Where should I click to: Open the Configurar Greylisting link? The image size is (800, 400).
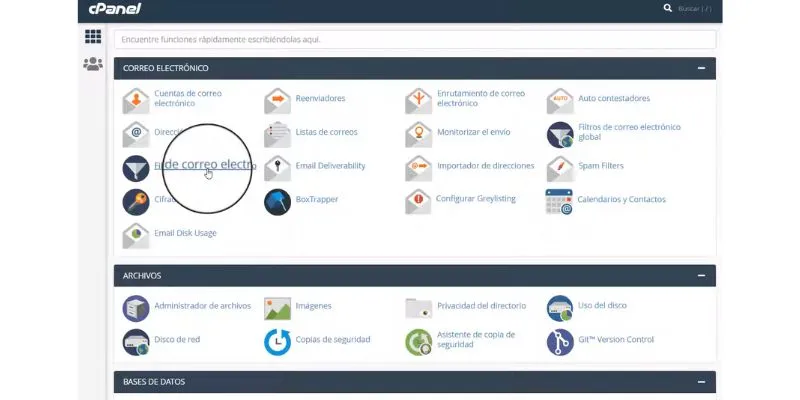[476, 198]
